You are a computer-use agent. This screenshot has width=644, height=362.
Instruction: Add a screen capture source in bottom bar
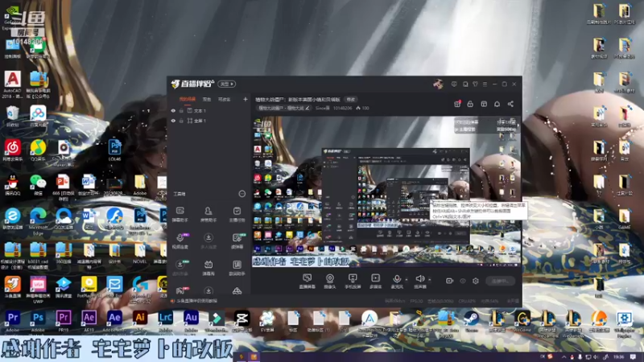(307, 281)
